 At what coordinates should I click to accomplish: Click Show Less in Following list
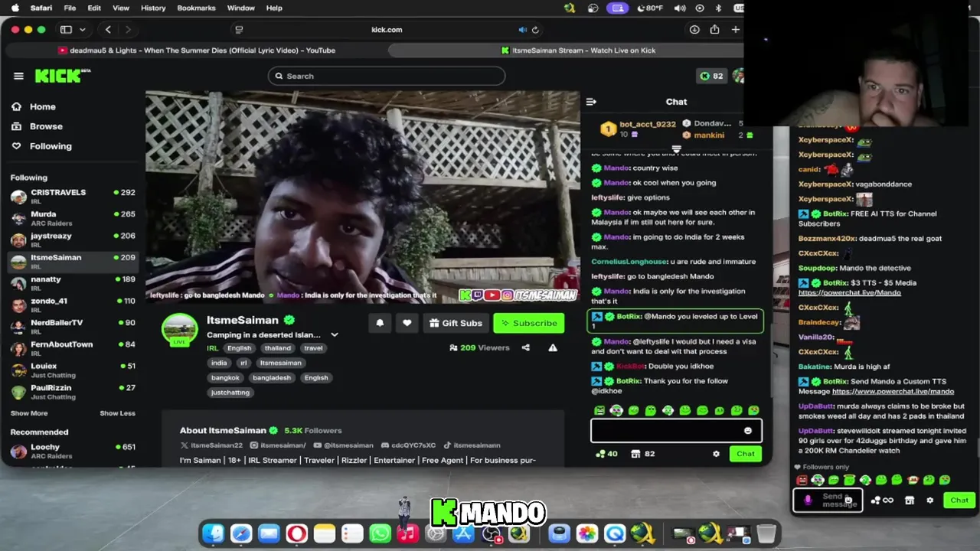[x=117, y=413]
